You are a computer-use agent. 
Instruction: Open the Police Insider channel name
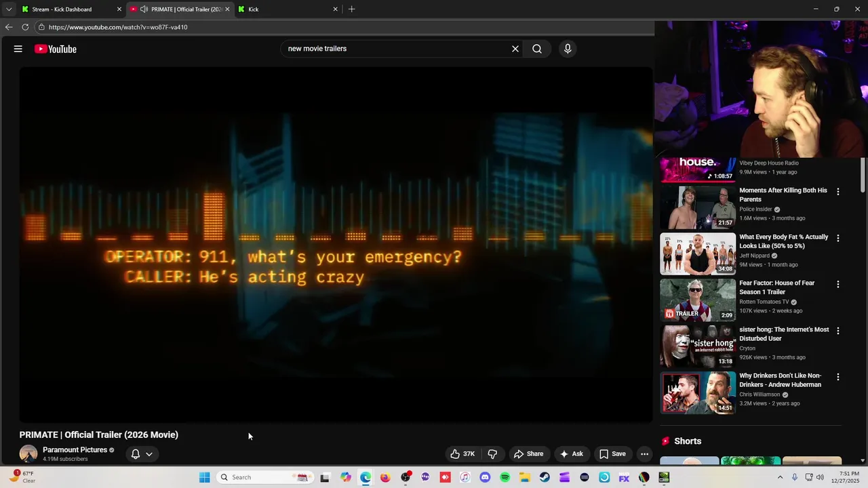click(x=755, y=209)
